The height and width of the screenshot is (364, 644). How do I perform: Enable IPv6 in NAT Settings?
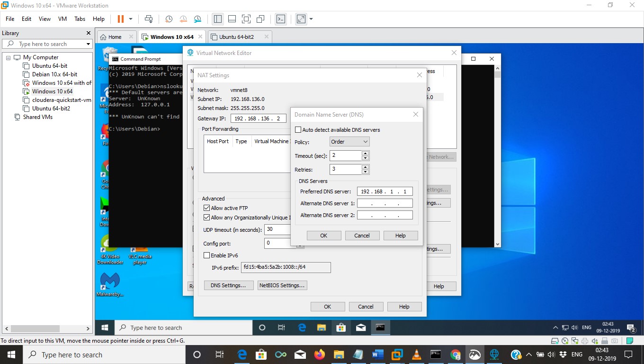pos(206,255)
